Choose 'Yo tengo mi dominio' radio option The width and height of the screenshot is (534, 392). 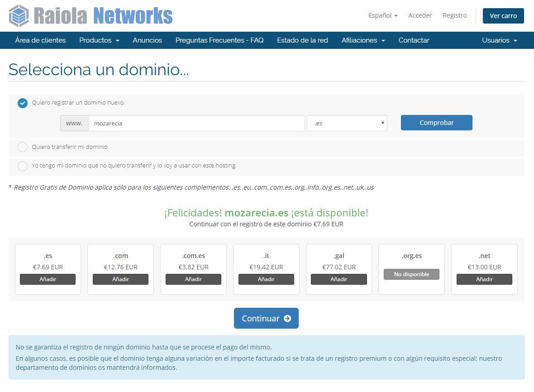click(x=23, y=166)
